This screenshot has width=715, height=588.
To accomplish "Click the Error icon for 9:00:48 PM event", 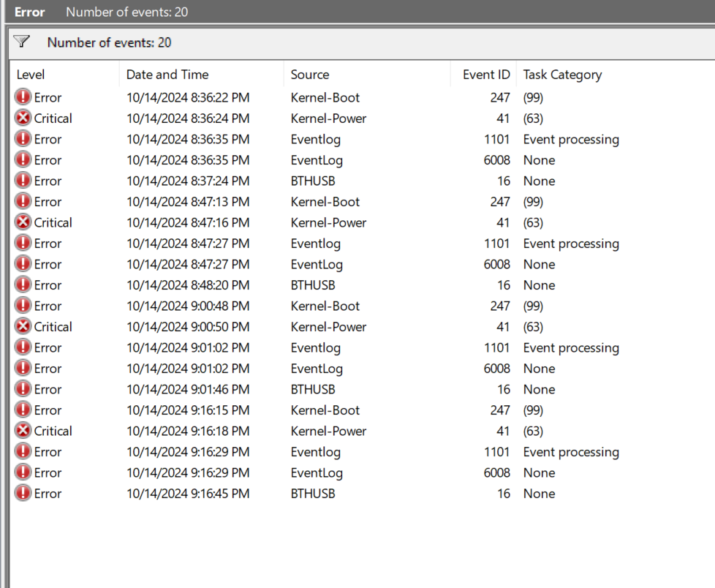I will pos(23,306).
